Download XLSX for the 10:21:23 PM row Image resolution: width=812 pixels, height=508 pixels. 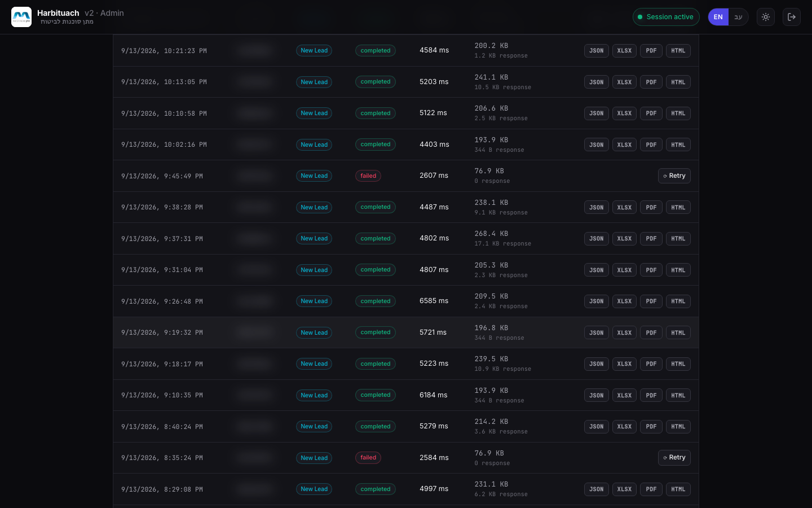pyautogui.click(x=624, y=51)
